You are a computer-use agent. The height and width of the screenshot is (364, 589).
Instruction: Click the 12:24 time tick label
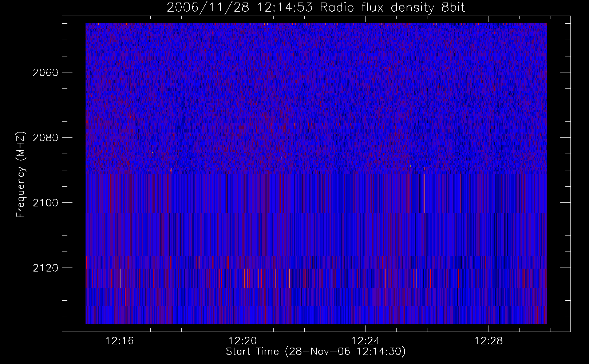tap(366, 341)
